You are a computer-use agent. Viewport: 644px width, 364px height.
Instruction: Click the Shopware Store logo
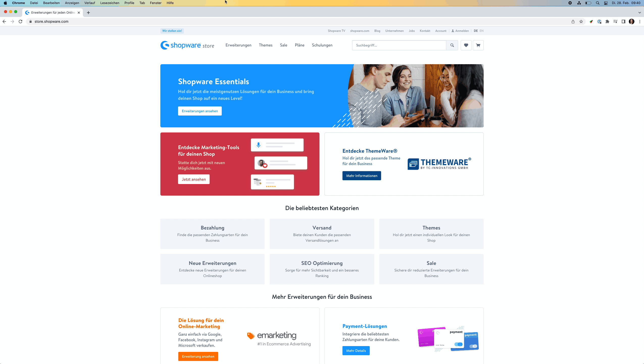pyautogui.click(x=188, y=45)
